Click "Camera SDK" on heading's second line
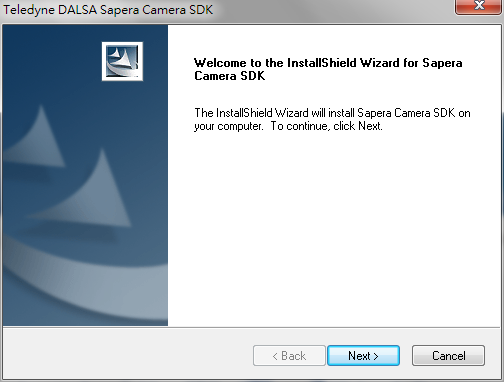 pos(230,76)
